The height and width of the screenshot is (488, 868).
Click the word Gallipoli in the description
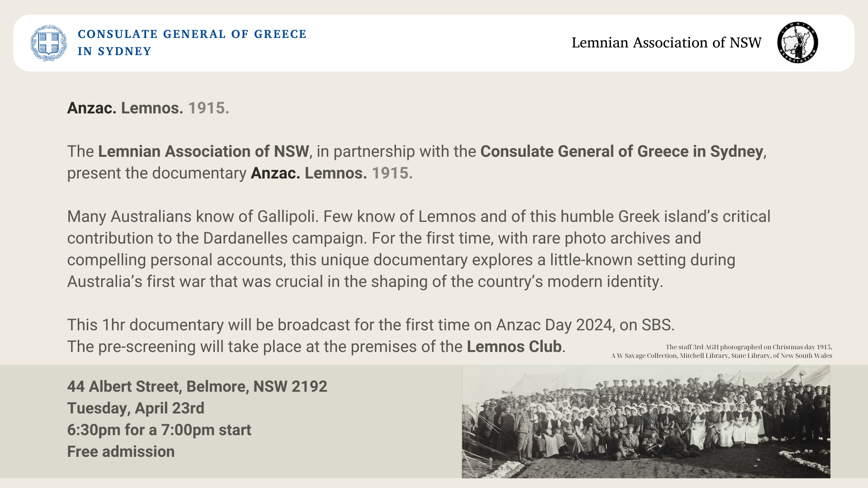286,216
